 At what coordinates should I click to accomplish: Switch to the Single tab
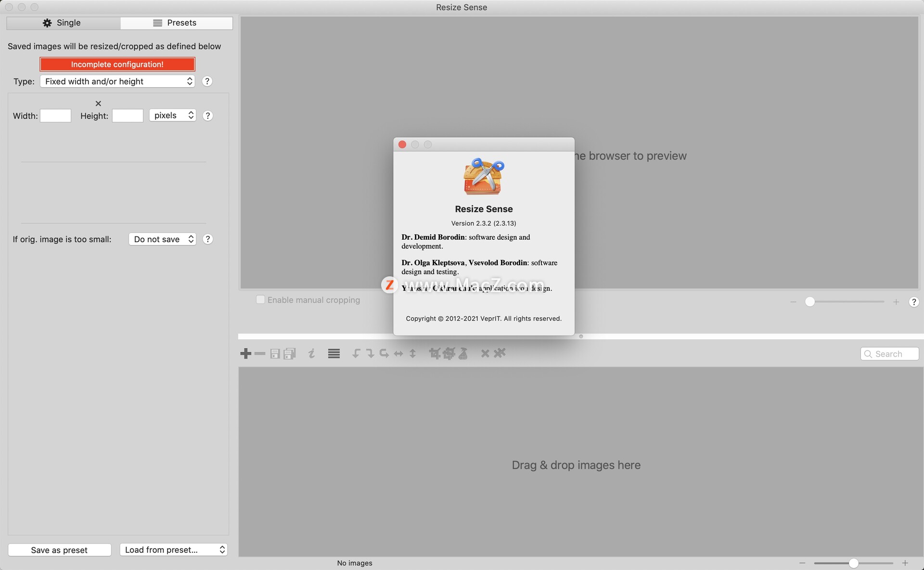[x=63, y=23]
